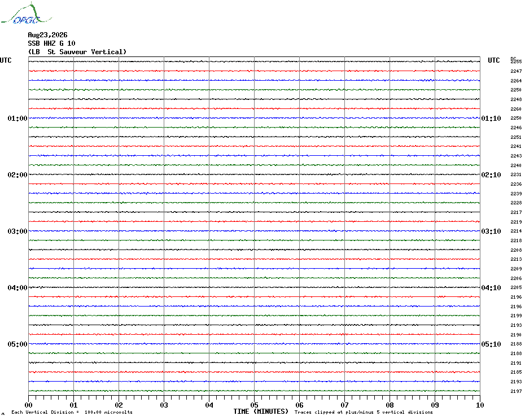Click the 03:00 time label

(17, 231)
